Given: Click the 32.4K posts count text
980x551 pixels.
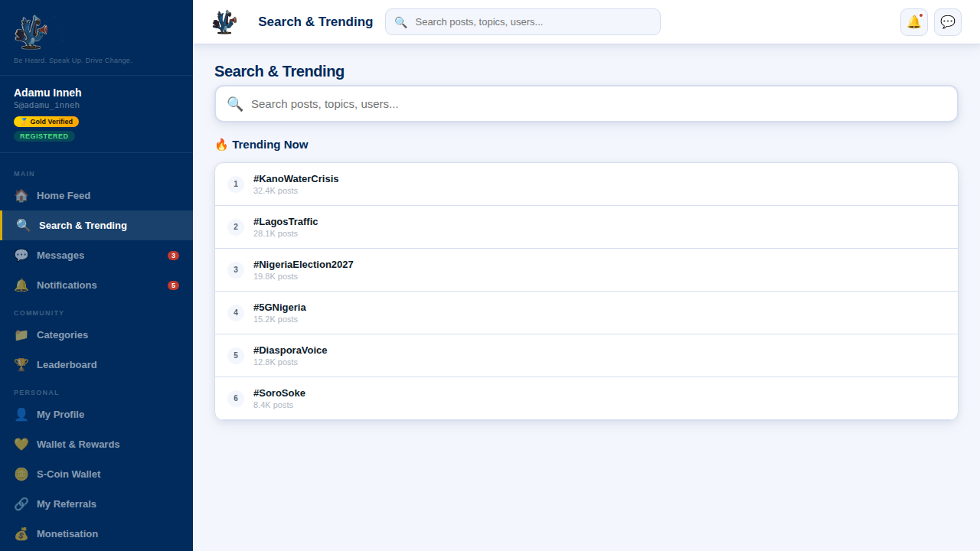Looking at the screenshot, I should [x=276, y=191].
